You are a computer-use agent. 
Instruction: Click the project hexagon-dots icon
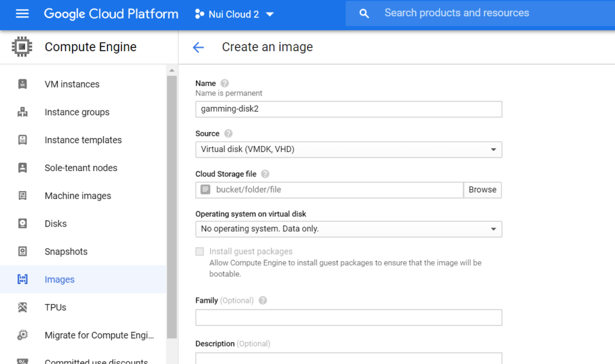click(199, 14)
